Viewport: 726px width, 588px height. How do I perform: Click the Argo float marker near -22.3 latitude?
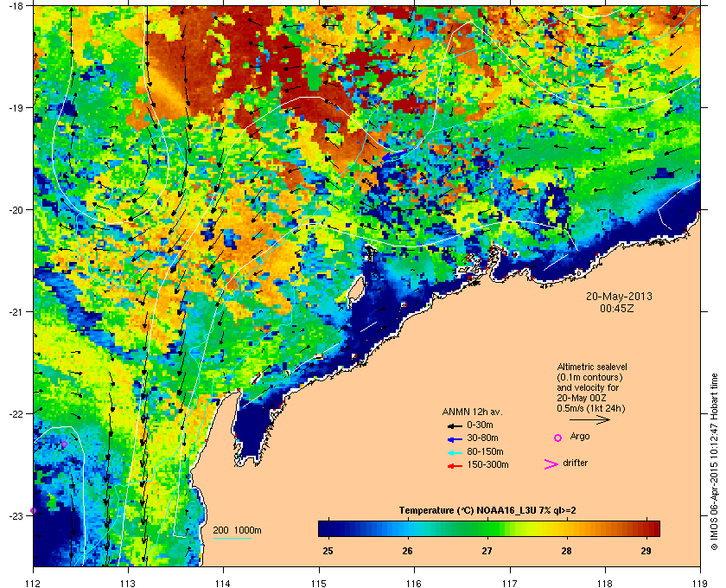pyautogui.click(x=64, y=444)
